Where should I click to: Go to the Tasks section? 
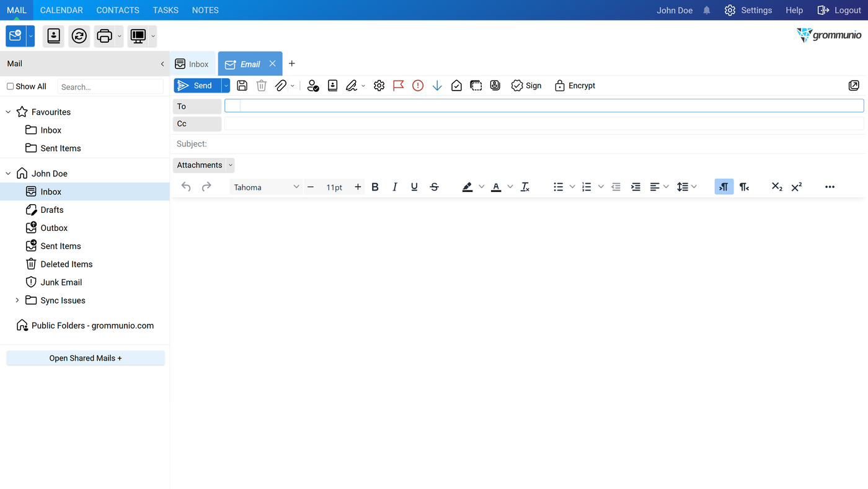pos(166,11)
